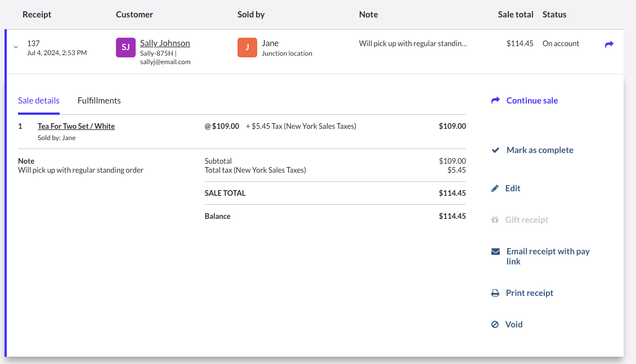Click the orange J seller avatar
This screenshot has width=636, height=364.
pyautogui.click(x=247, y=47)
